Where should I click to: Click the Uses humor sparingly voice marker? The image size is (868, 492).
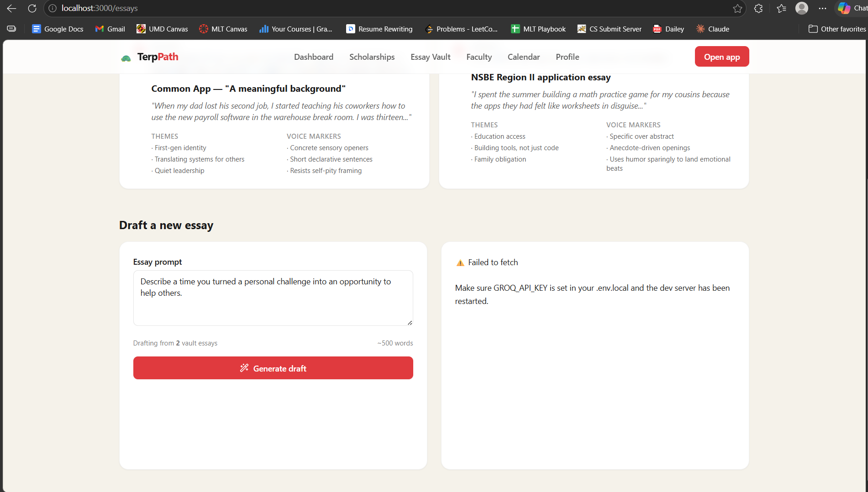click(668, 164)
